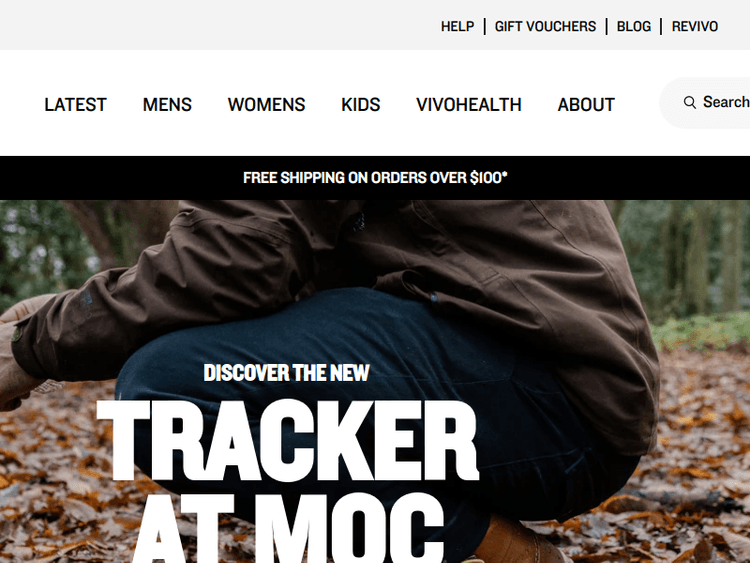Open the LATEST menu
The height and width of the screenshot is (563, 750).
tap(75, 105)
